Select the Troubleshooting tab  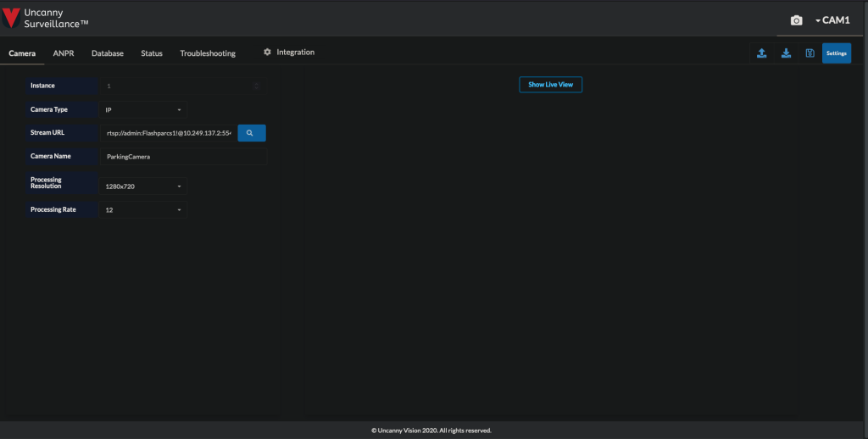click(x=208, y=53)
